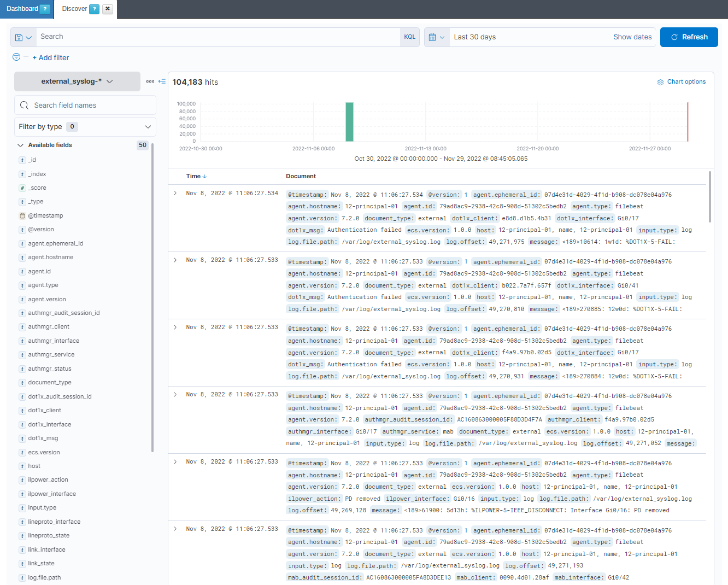Click the calendar quick-select icon
Viewport: 728px width, 585px height.
point(436,37)
